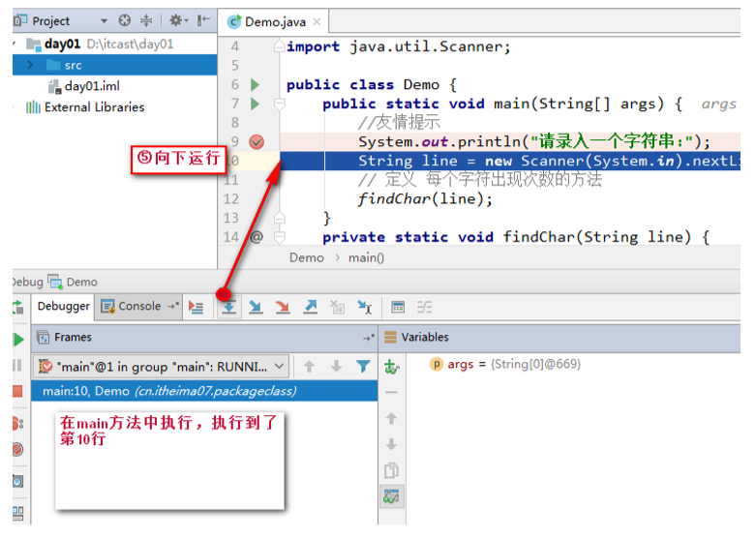756x539 pixels.
Task: Move up one frame with up arrow
Action: (x=309, y=367)
